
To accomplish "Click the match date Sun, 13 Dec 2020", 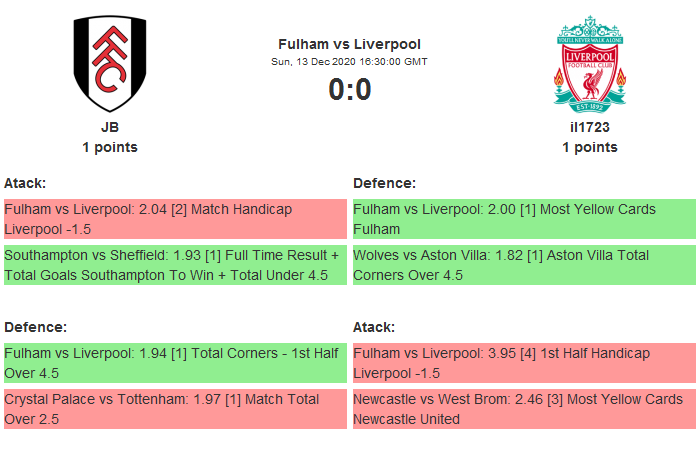I will pos(349,62).
